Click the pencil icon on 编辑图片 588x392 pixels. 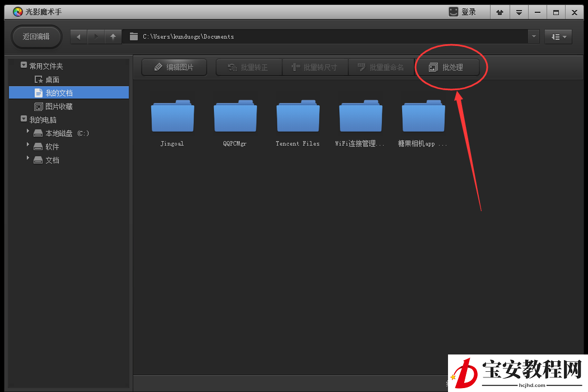(158, 67)
